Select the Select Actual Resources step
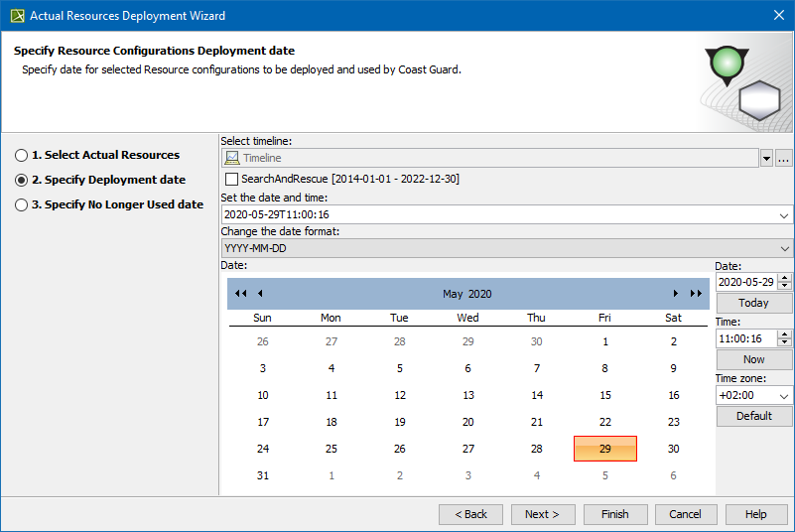Screen dimensions: 795x532 click(x=21, y=155)
